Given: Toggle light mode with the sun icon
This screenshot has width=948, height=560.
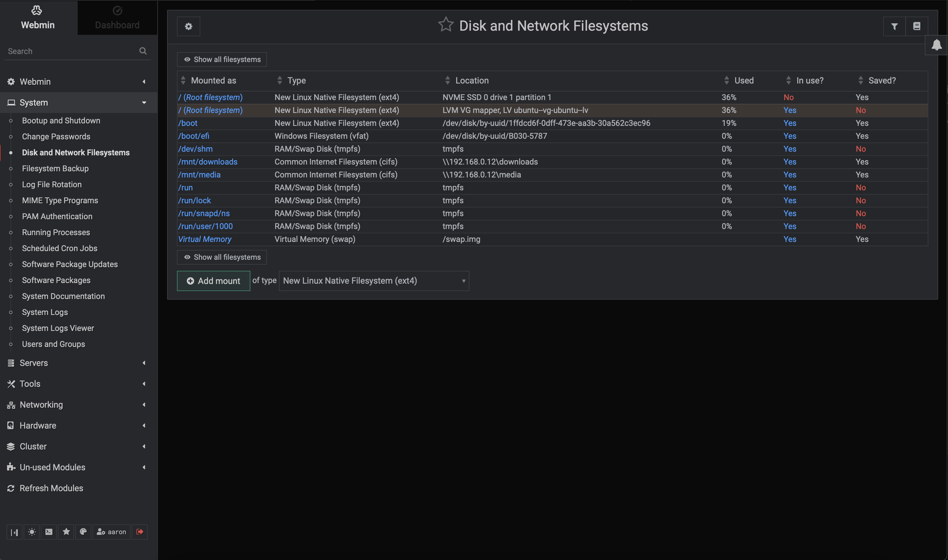Looking at the screenshot, I should pos(32,532).
